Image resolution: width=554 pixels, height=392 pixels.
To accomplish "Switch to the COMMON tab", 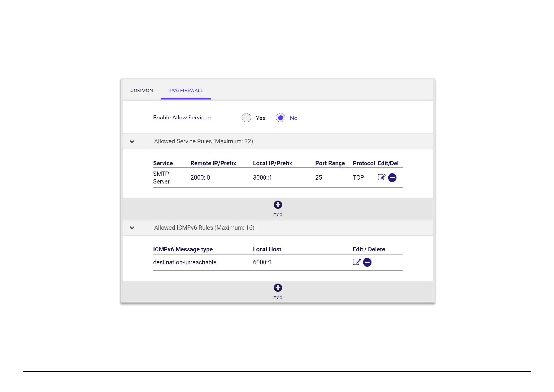I will (141, 91).
